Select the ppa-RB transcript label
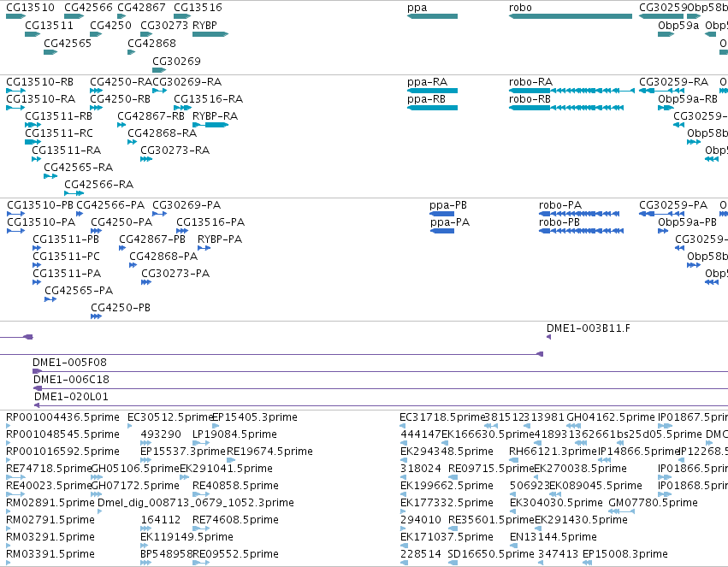Image resolution: width=728 pixels, height=567 pixels. click(x=426, y=99)
